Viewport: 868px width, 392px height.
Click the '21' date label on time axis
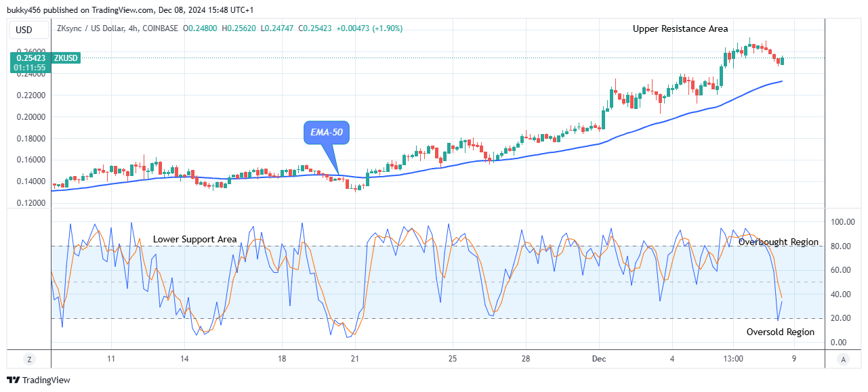354,358
